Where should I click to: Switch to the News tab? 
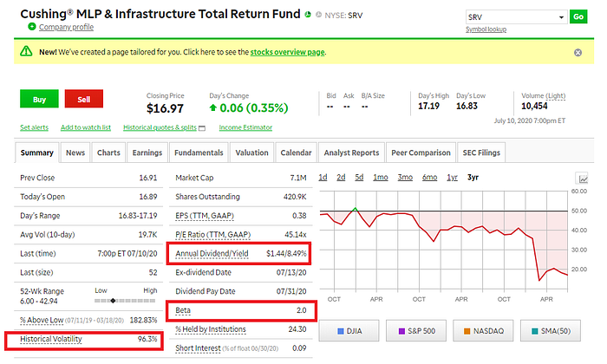tap(75, 153)
